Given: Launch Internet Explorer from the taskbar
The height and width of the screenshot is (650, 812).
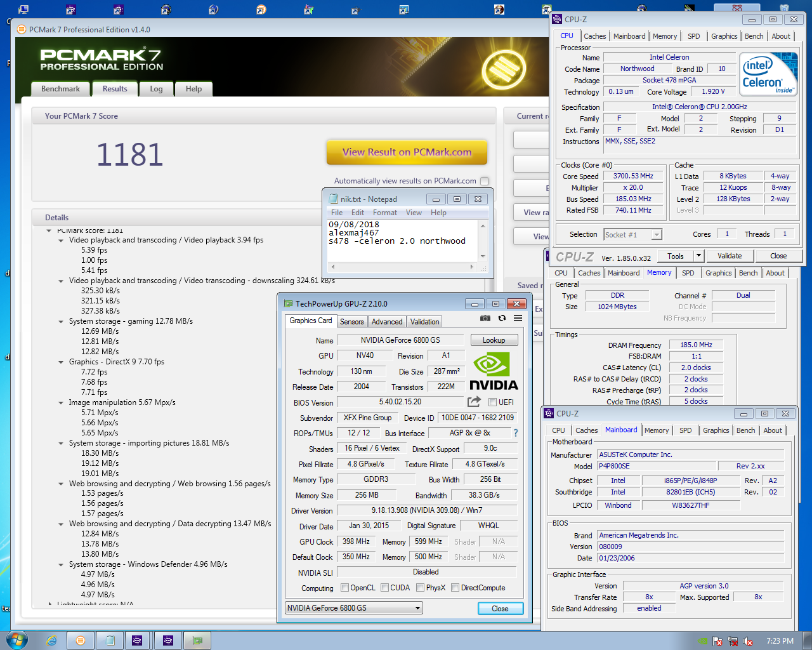Looking at the screenshot, I should pyautogui.click(x=52, y=640).
